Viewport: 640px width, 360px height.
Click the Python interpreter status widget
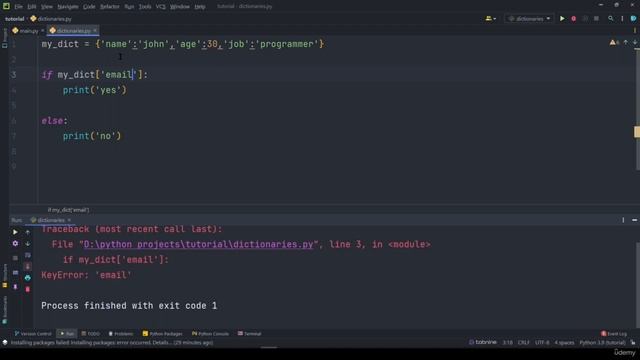click(602, 342)
